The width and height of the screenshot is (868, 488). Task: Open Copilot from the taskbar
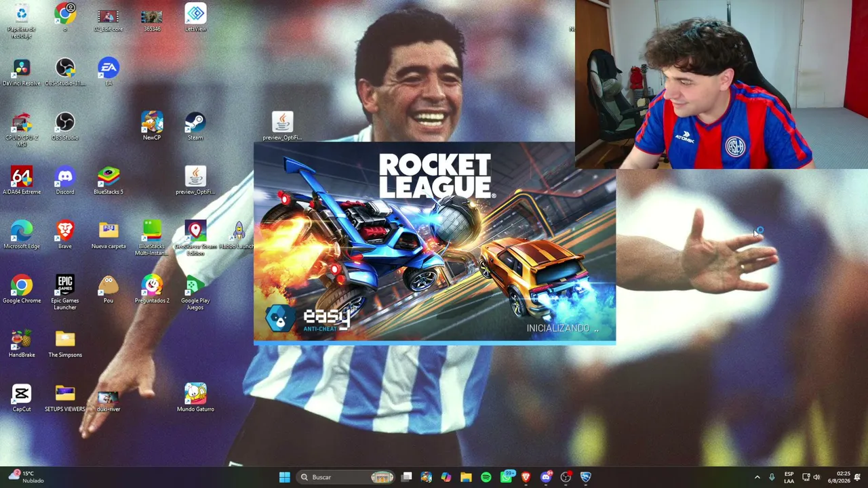tap(446, 477)
